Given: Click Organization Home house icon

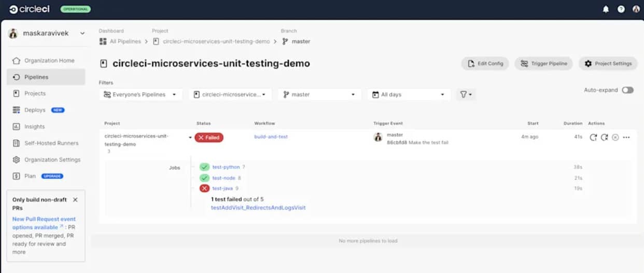Looking at the screenshot, I should tap(17, 61).
